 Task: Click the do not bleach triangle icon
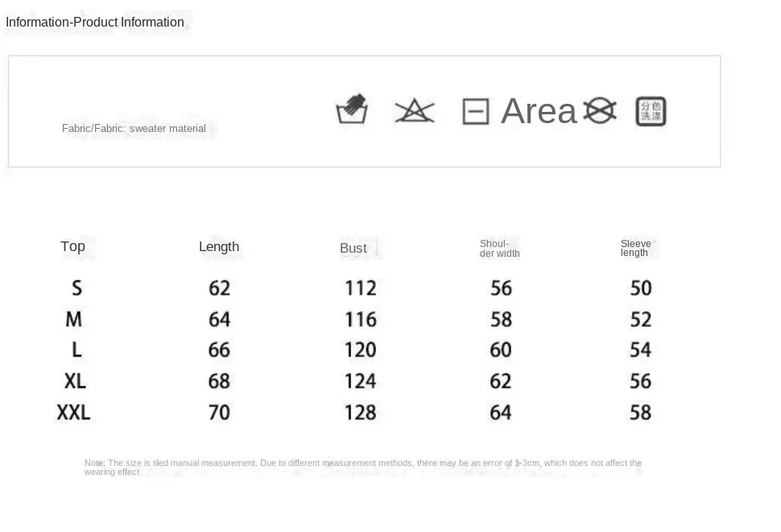(x=415, y=110)
